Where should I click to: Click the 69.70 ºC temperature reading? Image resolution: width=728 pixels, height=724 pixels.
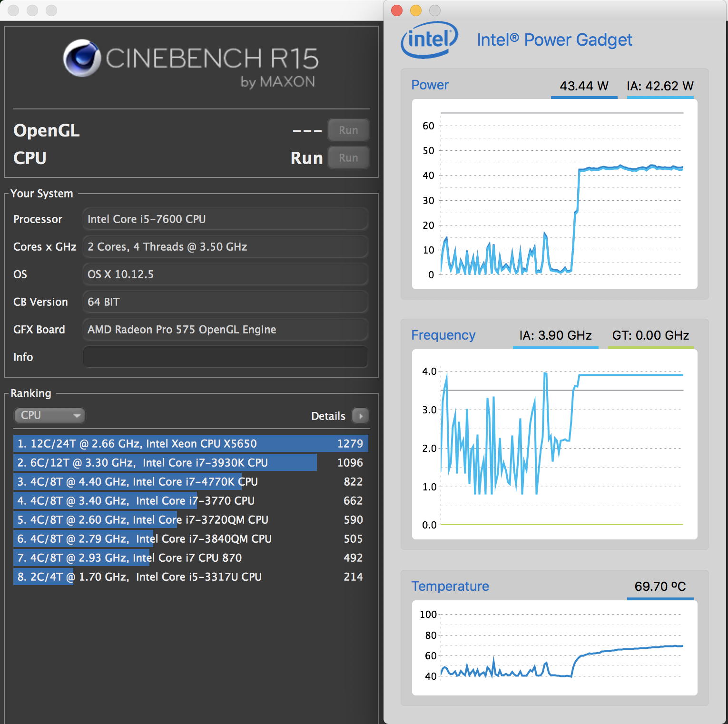(x=660, y=586)
